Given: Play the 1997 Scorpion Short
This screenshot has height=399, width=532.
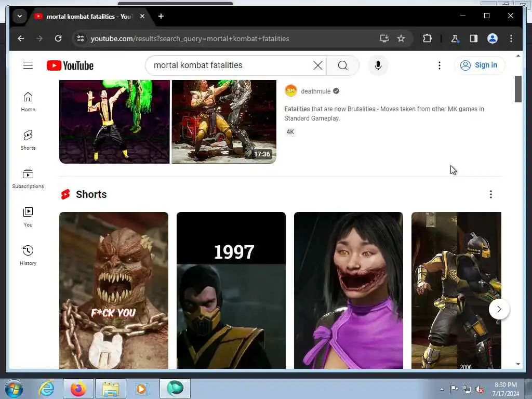Looking at the screenshot, I should point(231,290).
